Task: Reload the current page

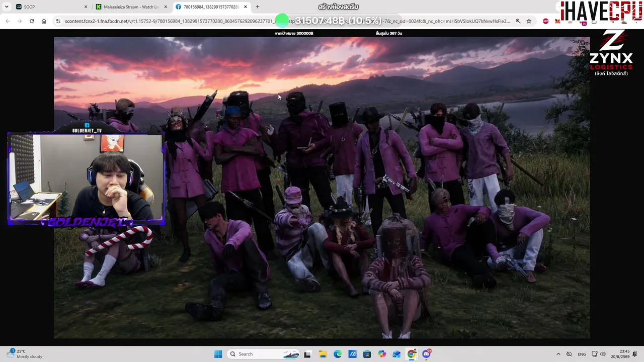Action: point(32,21)
